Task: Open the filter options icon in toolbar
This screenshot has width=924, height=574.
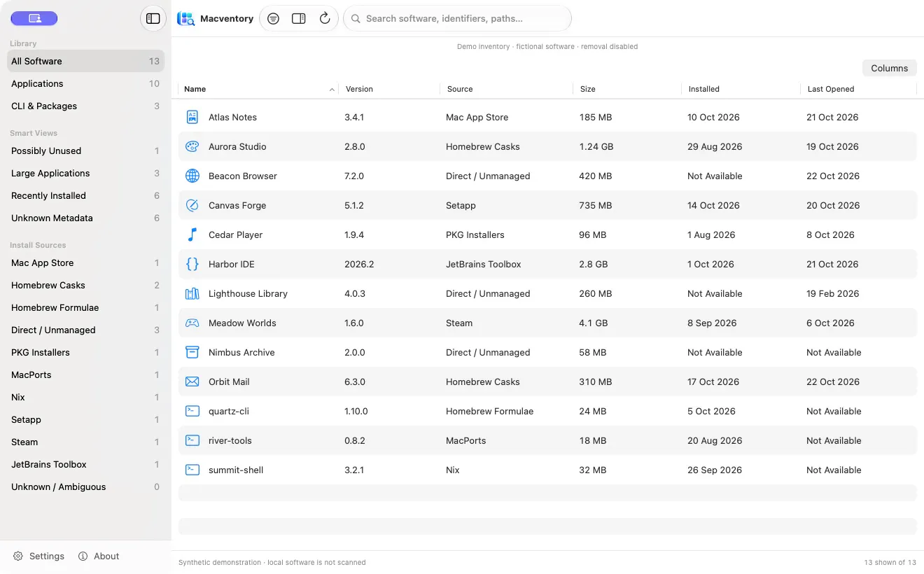Action: click(x=274, y=19)
